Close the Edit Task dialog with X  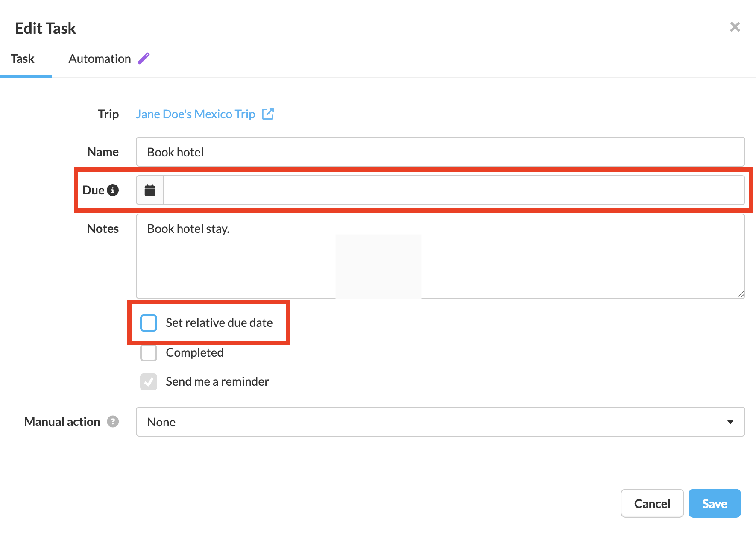(x=735, y=27)
